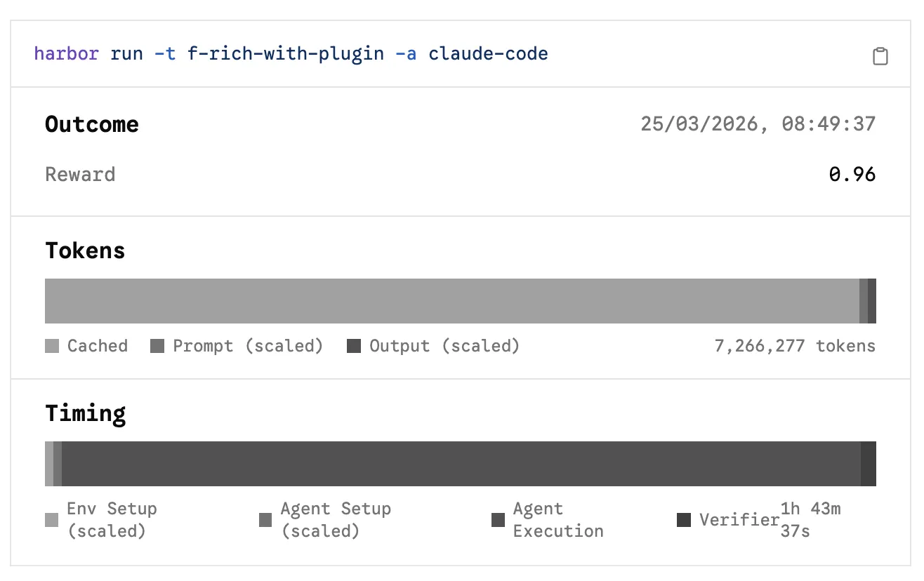
Task: Select the Output segment of Tokens bar
Action: (872, 301)
